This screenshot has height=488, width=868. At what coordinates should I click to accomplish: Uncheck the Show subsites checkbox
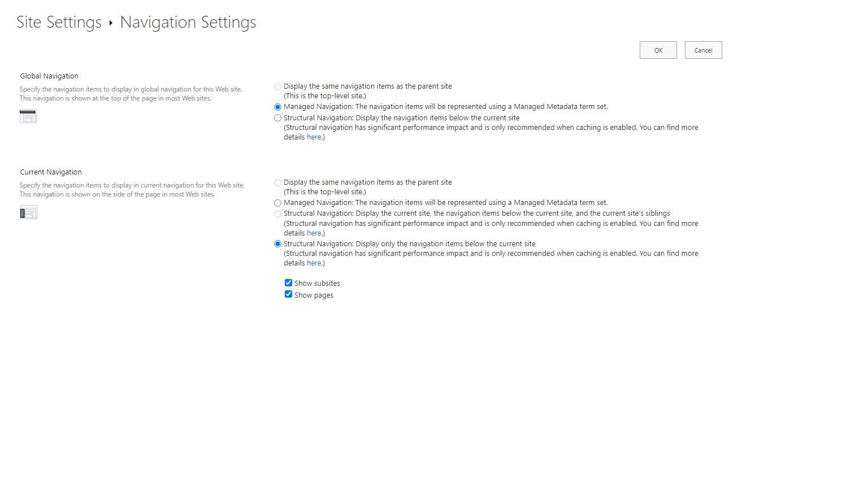[288, 282]
